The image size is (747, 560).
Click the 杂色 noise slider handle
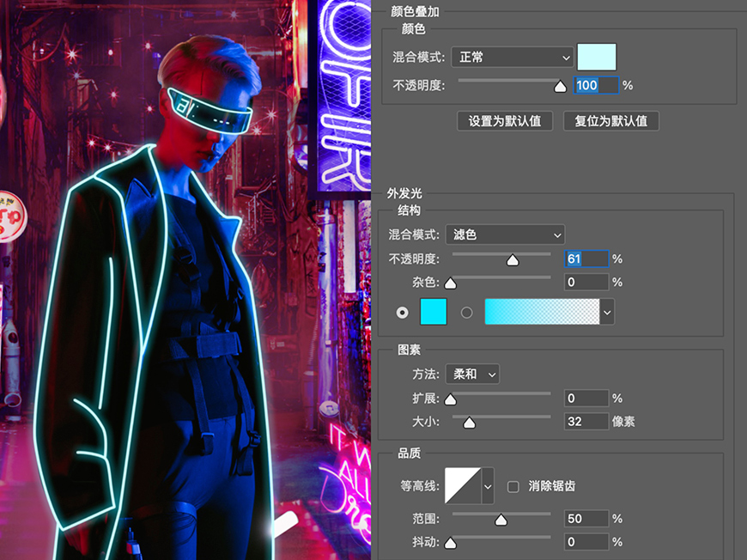point(450,282)
